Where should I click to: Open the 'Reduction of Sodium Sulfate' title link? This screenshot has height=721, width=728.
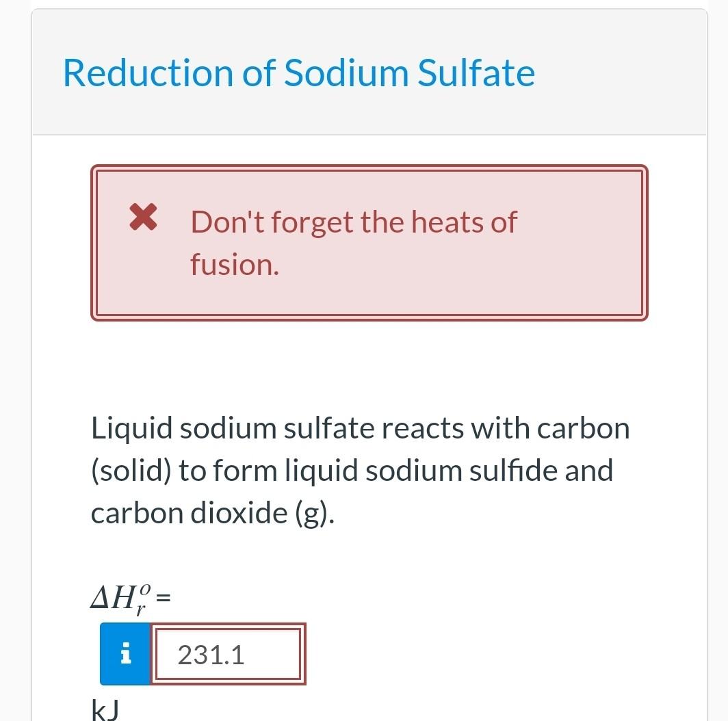pyautogui.click(x=298, y=73)
